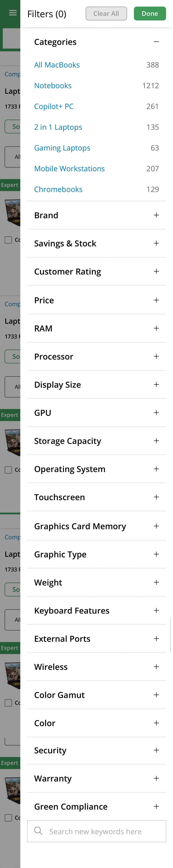173x868 pixels.
Task: Check the bottom Compare product checkbox
Action: (8, 817)
